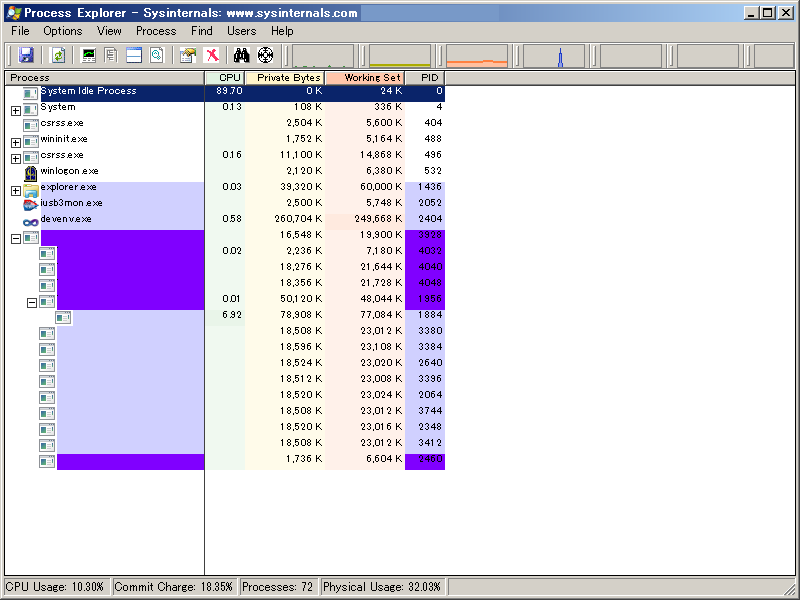Click the process icon in PID 4032 row
This screenshot has width=800, height=600.
pyautogui.click(x=47, y=254)
